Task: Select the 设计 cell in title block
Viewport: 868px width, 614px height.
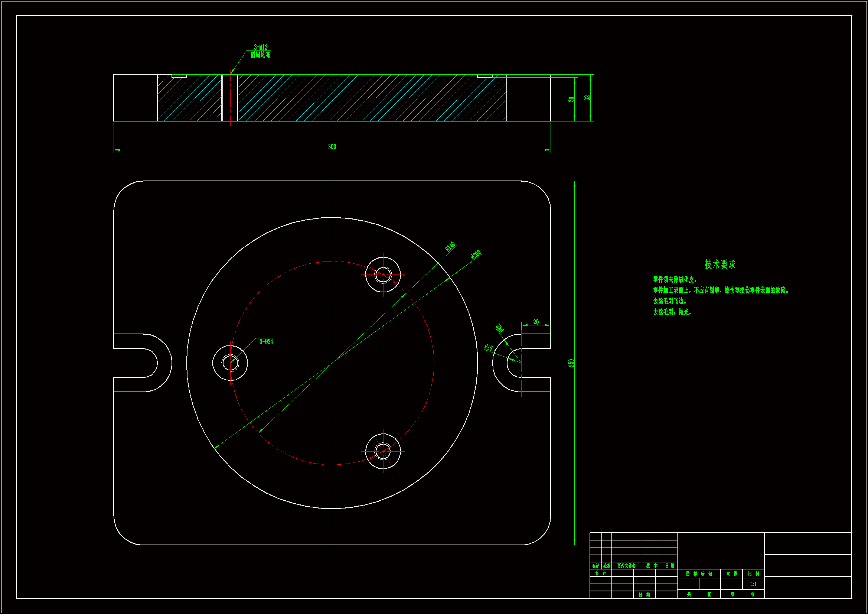Action: 600,573
